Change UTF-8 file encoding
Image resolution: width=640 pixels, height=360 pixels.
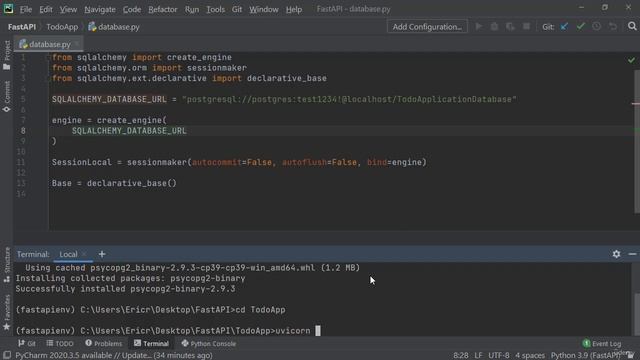pyautogui.click(x=499, y=356)
